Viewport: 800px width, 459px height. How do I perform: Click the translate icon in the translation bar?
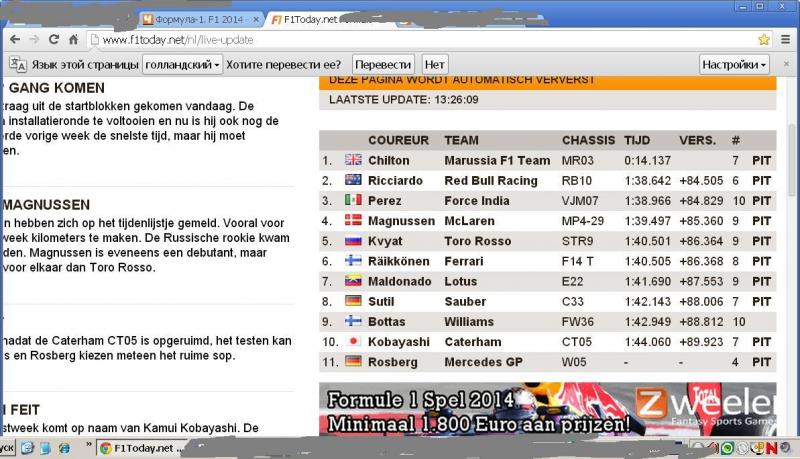18,65
